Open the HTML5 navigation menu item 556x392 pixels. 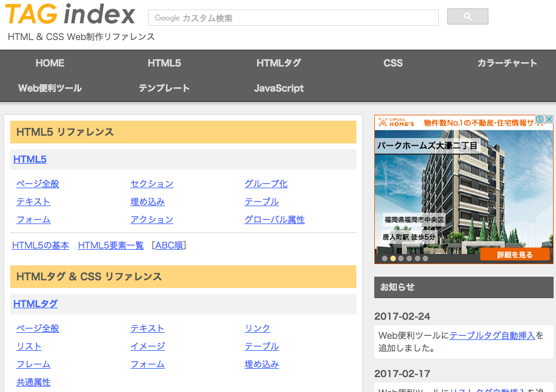[x=164, y=63]
